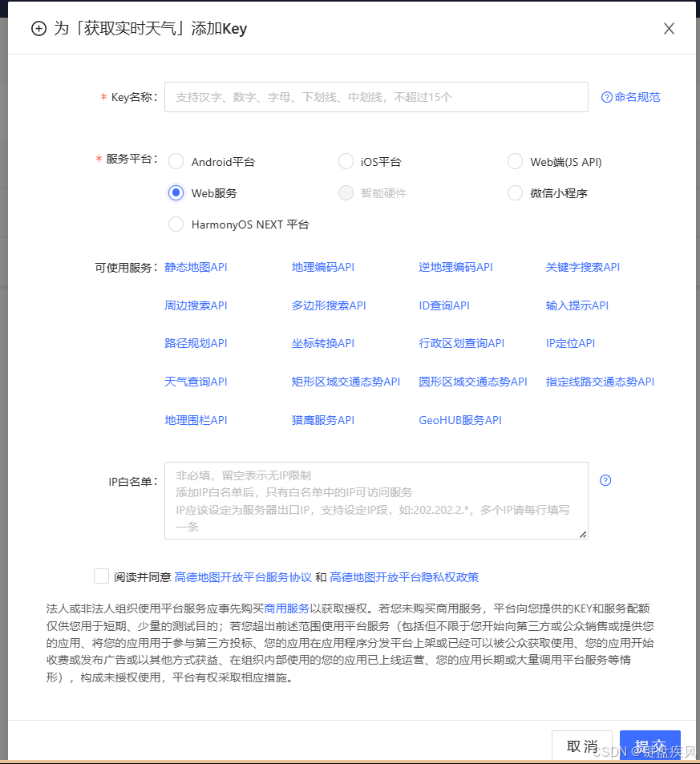
Task: Open the 静态地图API link
Action: point(195,266)
